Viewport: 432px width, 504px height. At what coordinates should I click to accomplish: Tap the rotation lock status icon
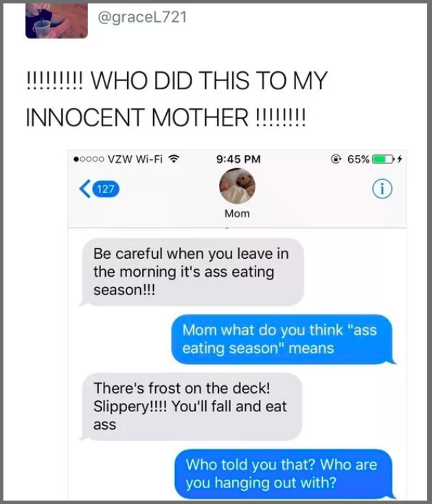coord(336,159)
